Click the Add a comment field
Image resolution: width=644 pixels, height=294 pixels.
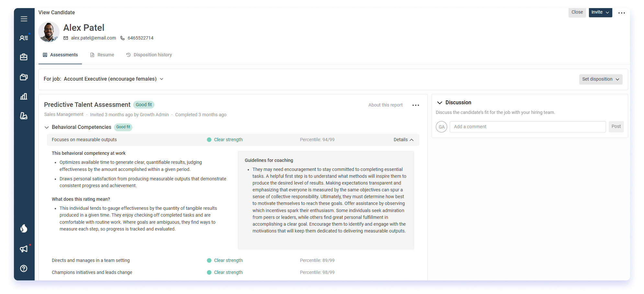click(x=528, y=127)
